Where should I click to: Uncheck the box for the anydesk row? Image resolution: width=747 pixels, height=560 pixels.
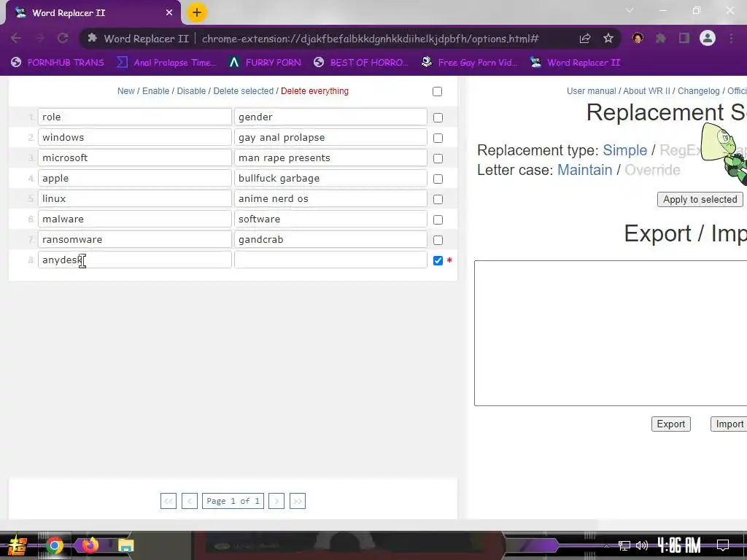tap(438, 261)
